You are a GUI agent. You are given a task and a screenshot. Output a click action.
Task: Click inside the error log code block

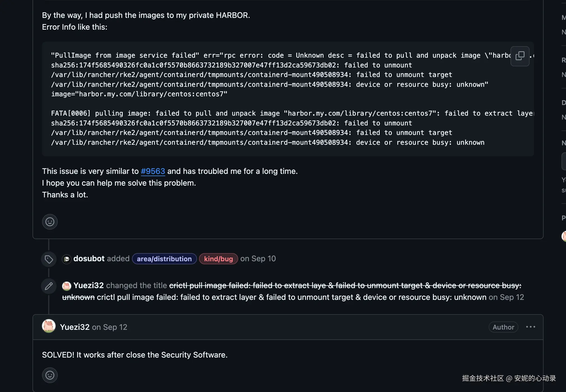pyautogui.click(x=252, y=104)
